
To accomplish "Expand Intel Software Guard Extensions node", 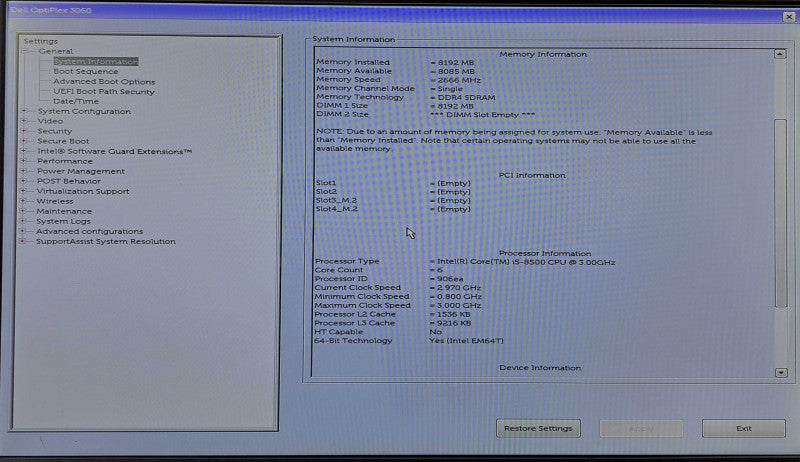I will click(24, 151).
